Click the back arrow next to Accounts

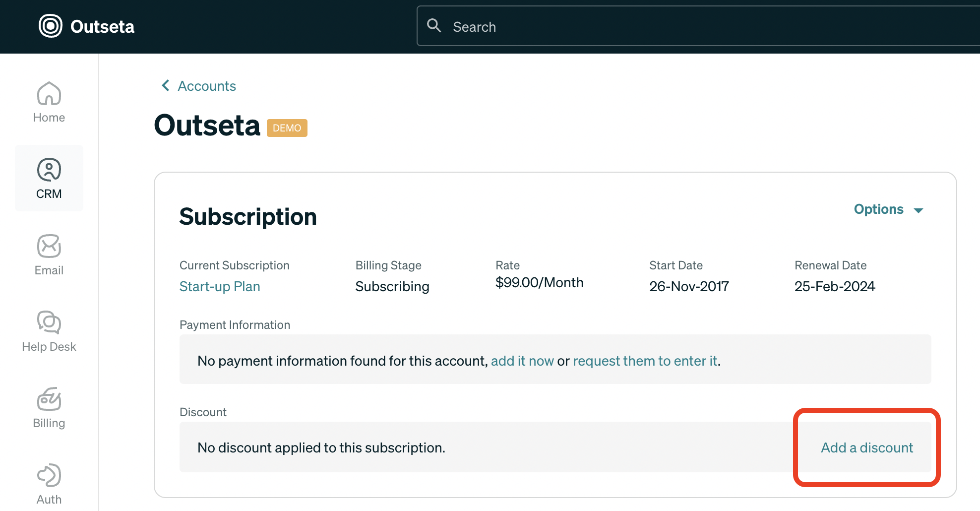coord(166,85)
